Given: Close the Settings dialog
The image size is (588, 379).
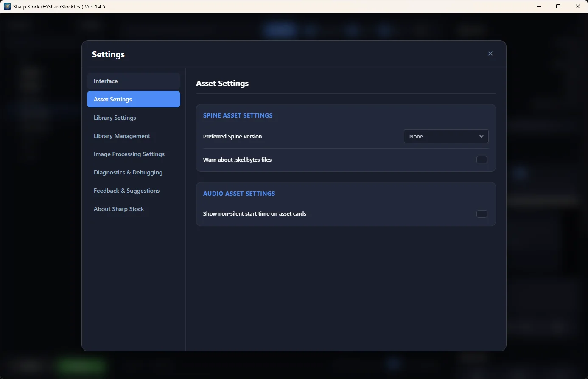Looking at the screenshot, I should [x=490, y=53].
